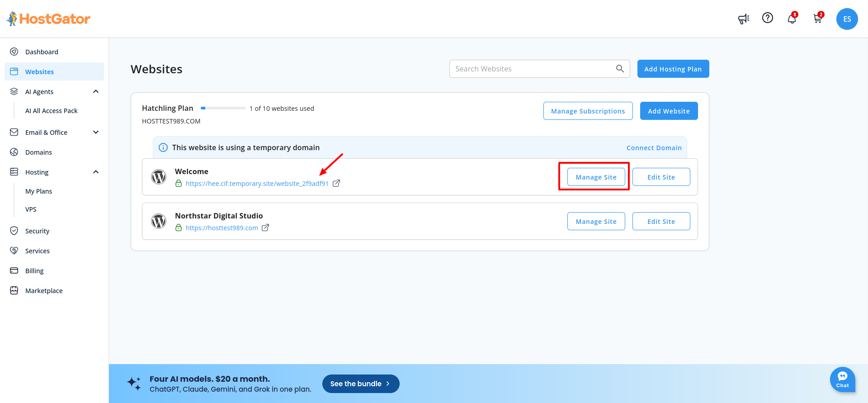This screenshot has width=868, height=403.
Task: Click Edit Site for Northstar Digital Studio
Action: [x=661, y=221]
